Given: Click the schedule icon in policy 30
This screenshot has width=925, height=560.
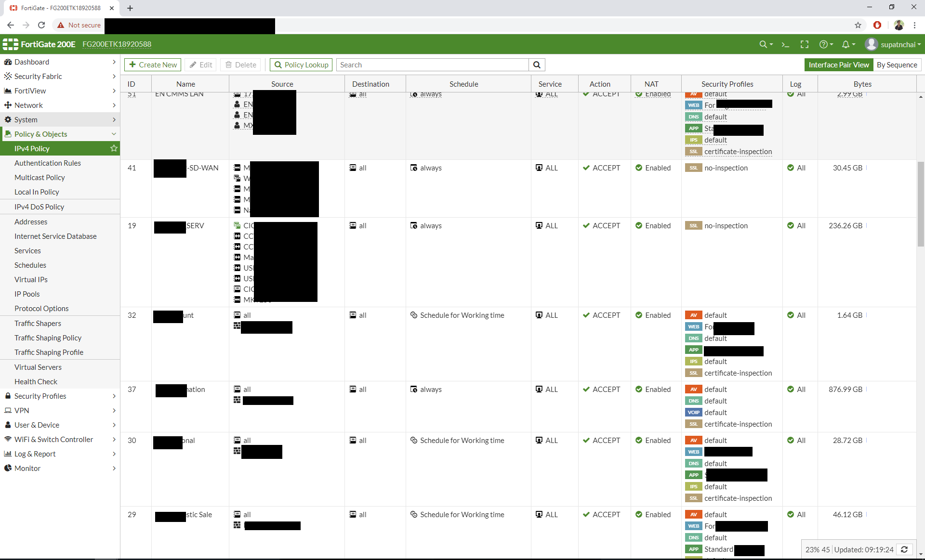Looking at the screenshot, I should (x=413, y=440).
